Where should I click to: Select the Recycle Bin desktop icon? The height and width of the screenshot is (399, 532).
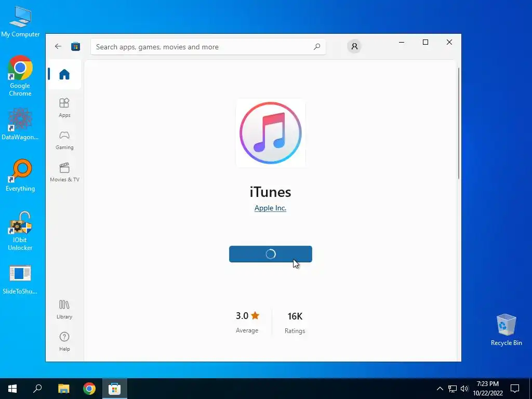coord(506,329)
